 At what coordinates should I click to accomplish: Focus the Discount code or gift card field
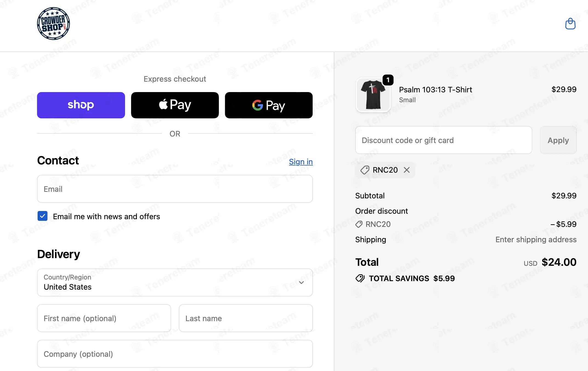pos(443,140)
